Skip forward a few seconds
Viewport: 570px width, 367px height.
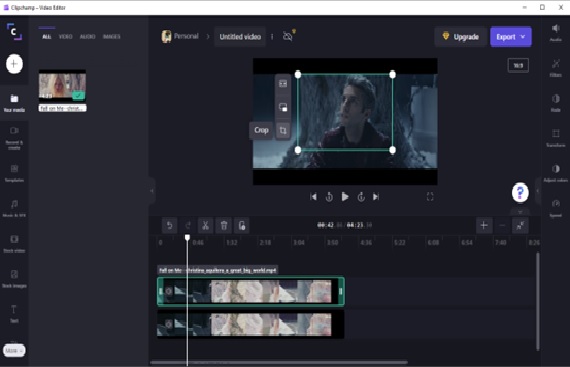coord(361,197)
